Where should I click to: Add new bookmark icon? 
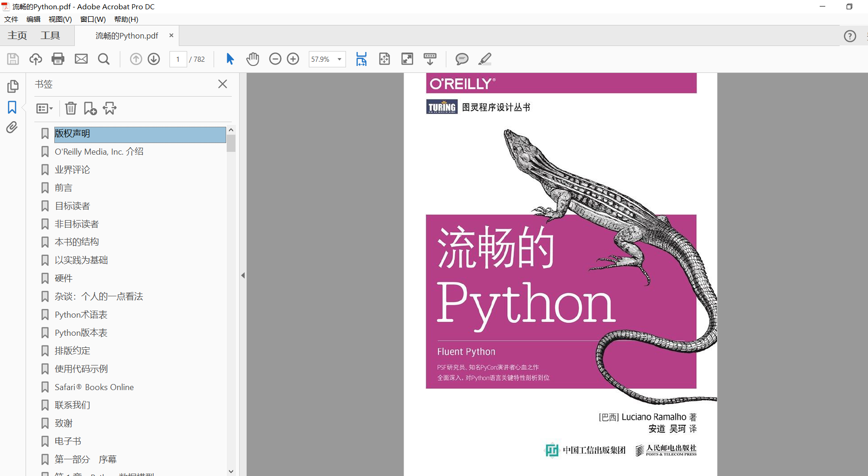(x=90, y=108)
